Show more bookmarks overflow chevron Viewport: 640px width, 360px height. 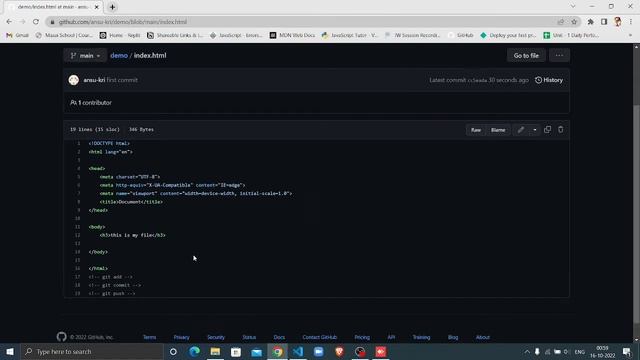[631, 35]
